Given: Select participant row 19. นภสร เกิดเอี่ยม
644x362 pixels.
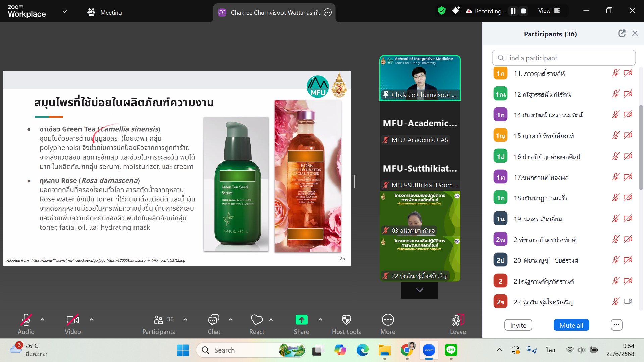Looking at the screenshot, I should 563,219.
